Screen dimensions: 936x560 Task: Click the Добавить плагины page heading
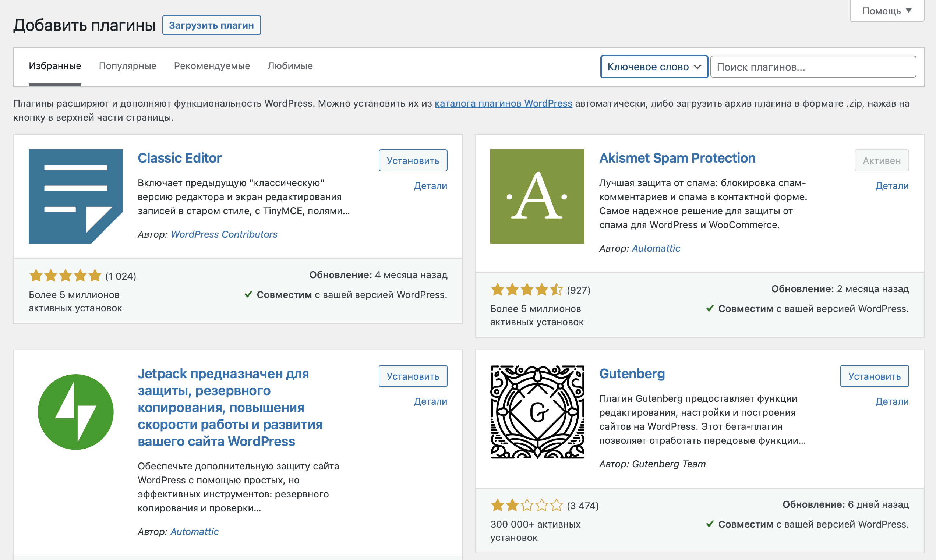[85, 25]
